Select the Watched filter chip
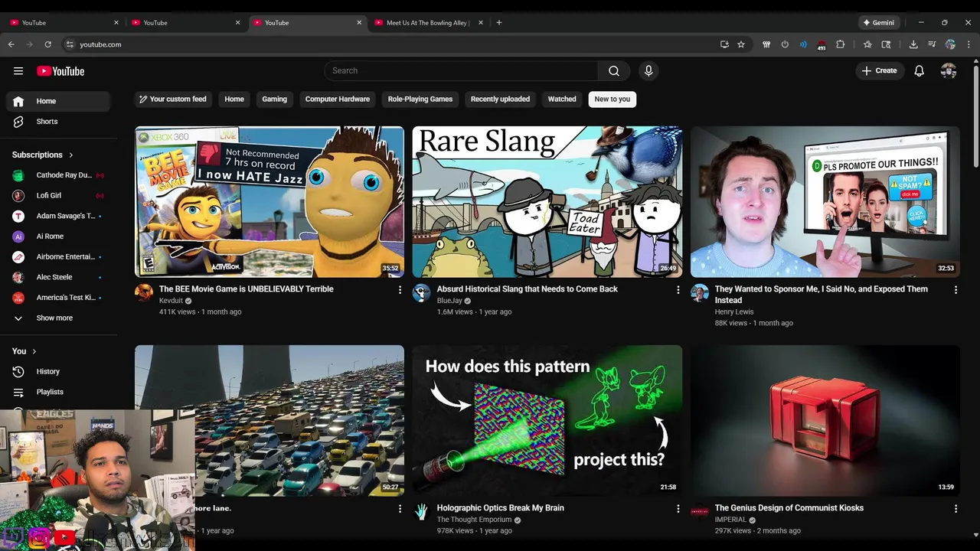The width and height of the screenshot is (980, 551). [x=562, y=99]
